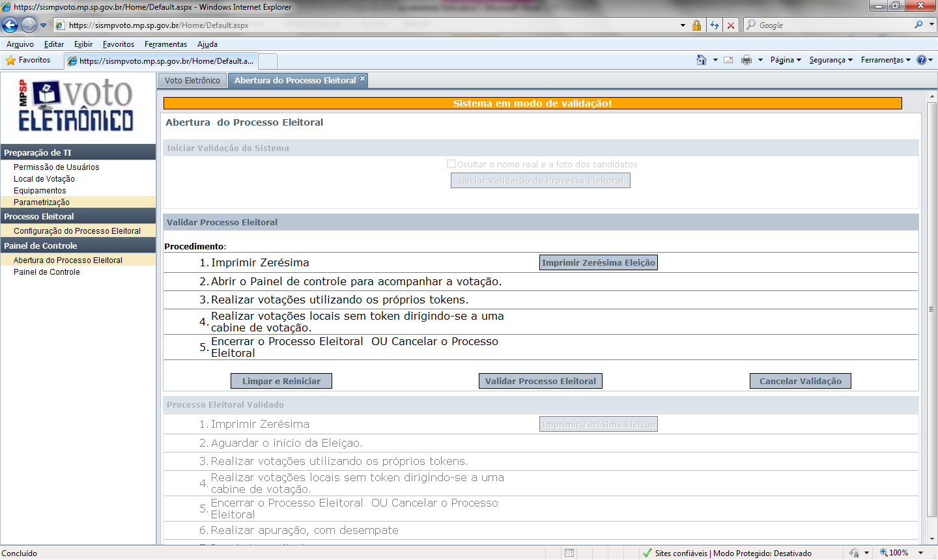Screen dimensions: 938x560
Task: Open Equipamentos in sidebar
Action: (40, 191)
